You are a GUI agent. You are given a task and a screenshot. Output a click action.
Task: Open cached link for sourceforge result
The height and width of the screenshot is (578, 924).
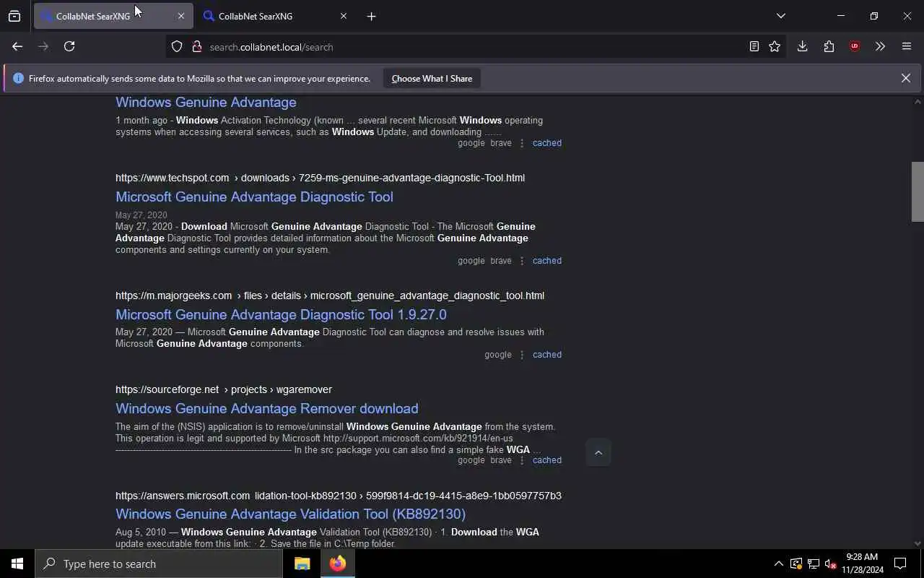pos(546,460)
